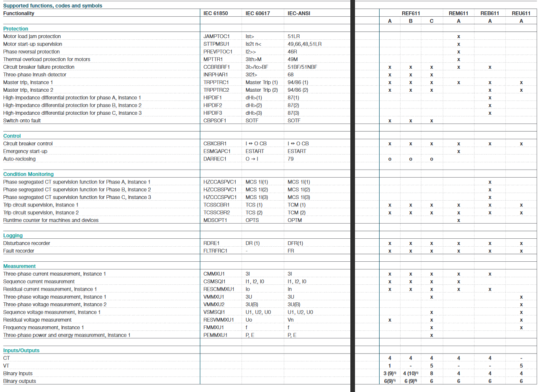Click the 'ESMGAPC1' code cell
Screen dimensions: 540x392
point(217,151)
